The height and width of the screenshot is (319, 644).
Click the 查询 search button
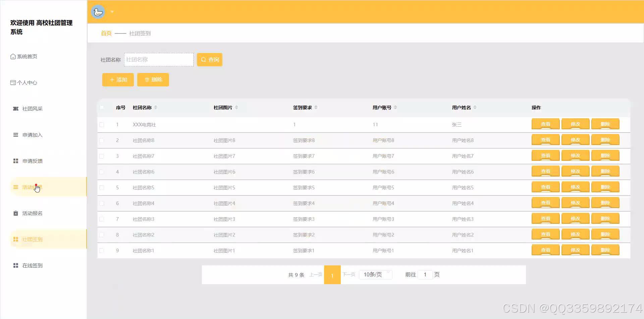pos(210,60)
